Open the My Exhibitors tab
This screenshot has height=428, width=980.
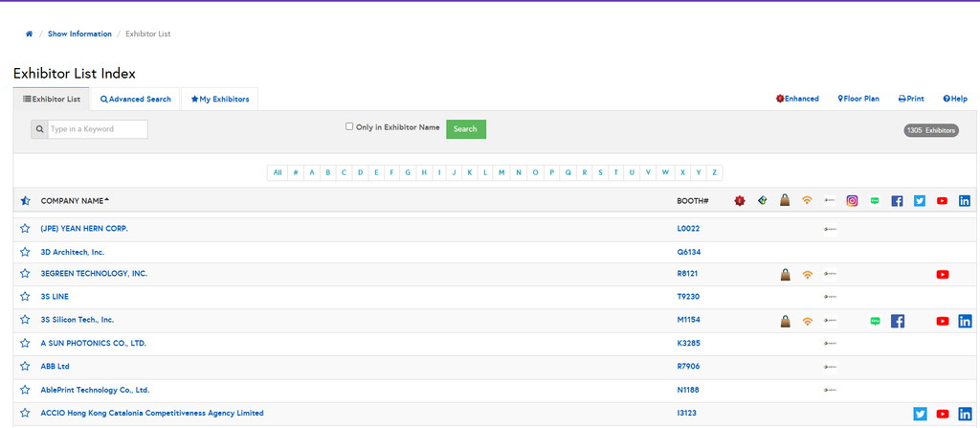tap(220, 99)
